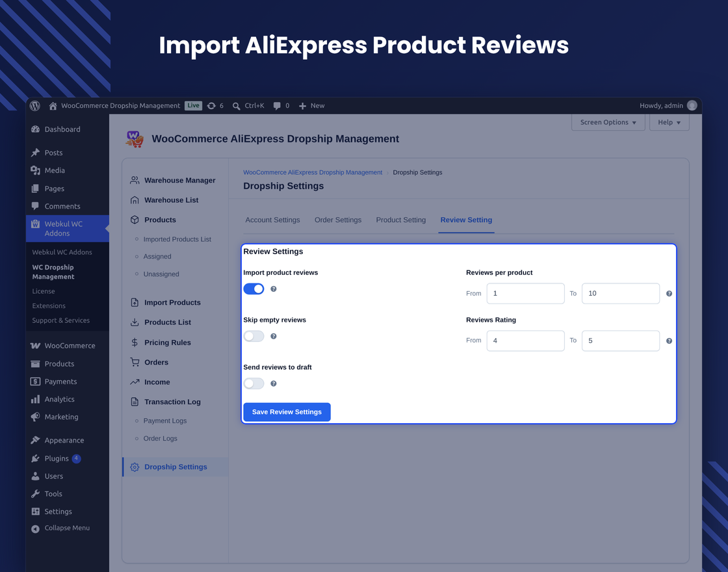This screenshot has height=572, width=728.
Task: Click the Media icon in sidebar
Action: pyautogui.click(x=35, y=170)
